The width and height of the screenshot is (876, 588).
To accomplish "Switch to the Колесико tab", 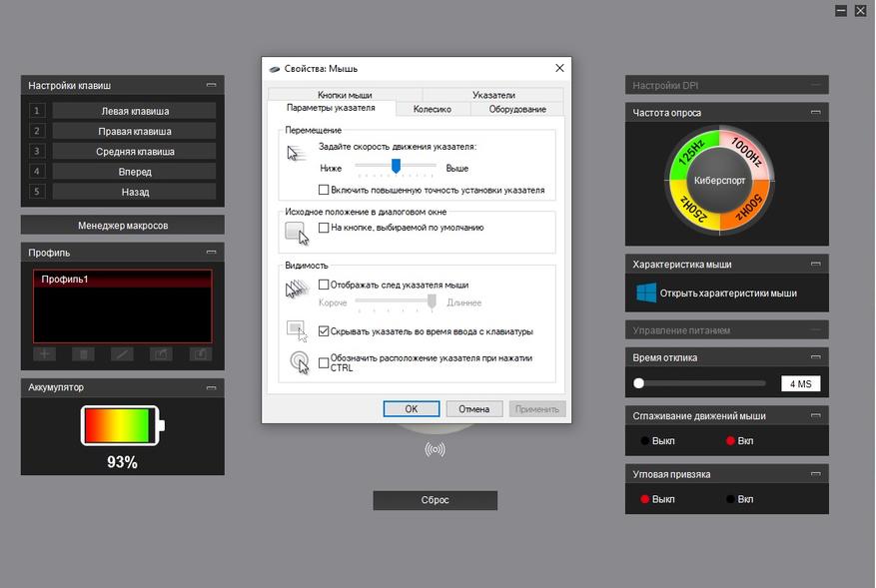I will (x=433, y=109).
